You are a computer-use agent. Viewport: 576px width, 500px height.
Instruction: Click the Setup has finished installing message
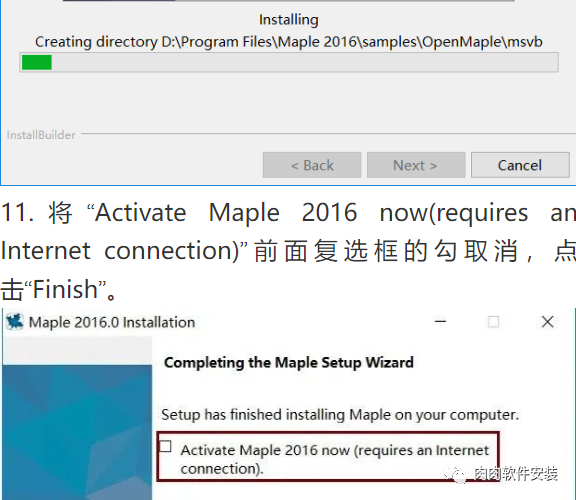[340, 415]
